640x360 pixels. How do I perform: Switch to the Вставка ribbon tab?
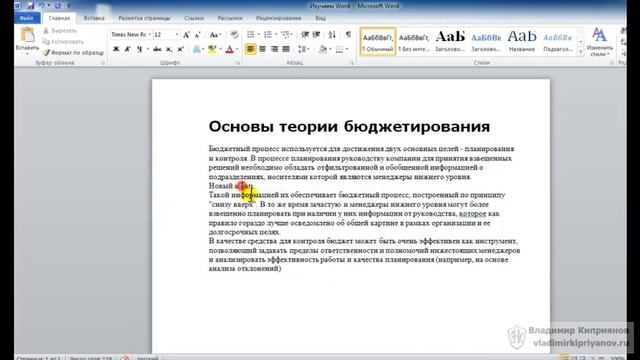pos(94,18)
